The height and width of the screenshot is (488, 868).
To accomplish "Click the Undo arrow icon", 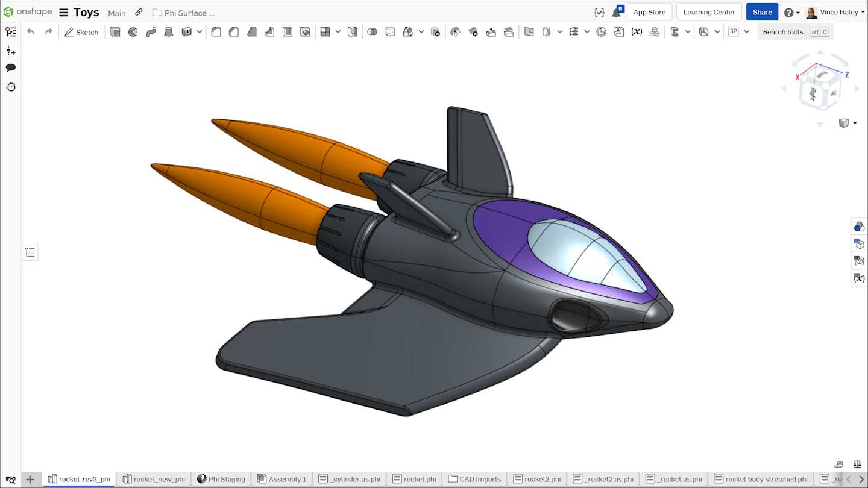I will coord(30,31).
